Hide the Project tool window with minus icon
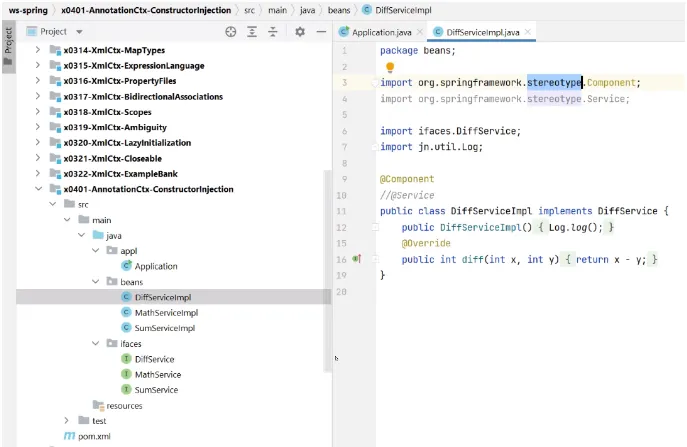Image resolution: width=687 pixels, height=447 pixels. 321,32
